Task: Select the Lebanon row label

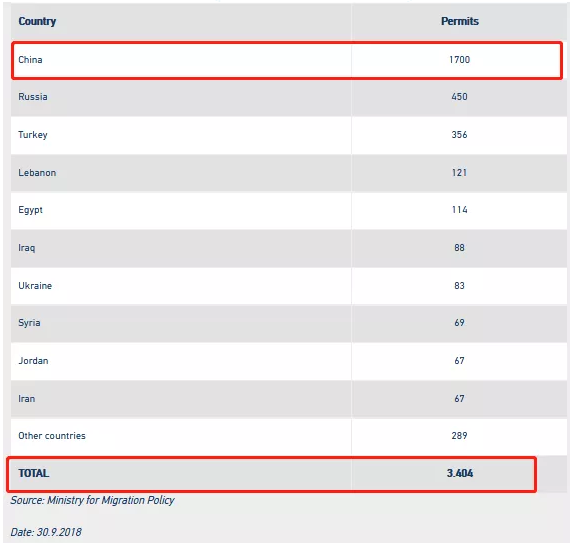Action: tap(37, 173)
